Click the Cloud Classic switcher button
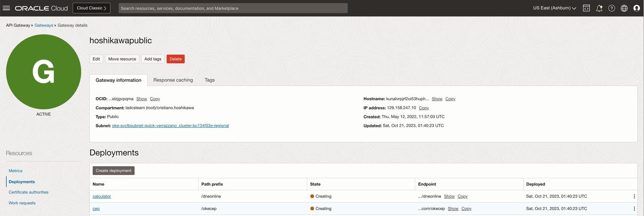The height and width of the screenshot is (216, 644). click(91, 8)
